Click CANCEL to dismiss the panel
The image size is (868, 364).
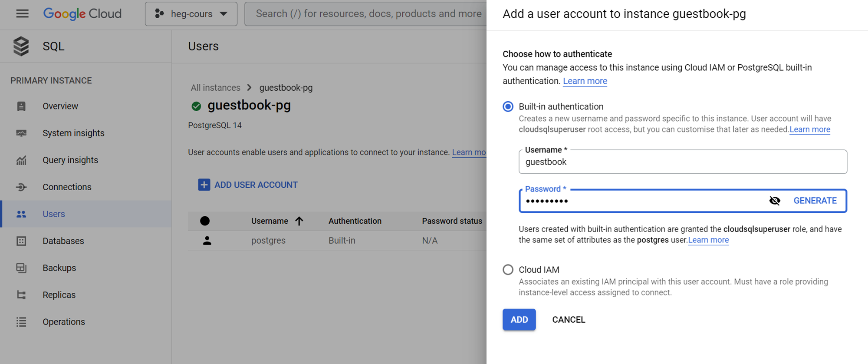(x=569, y=320)
